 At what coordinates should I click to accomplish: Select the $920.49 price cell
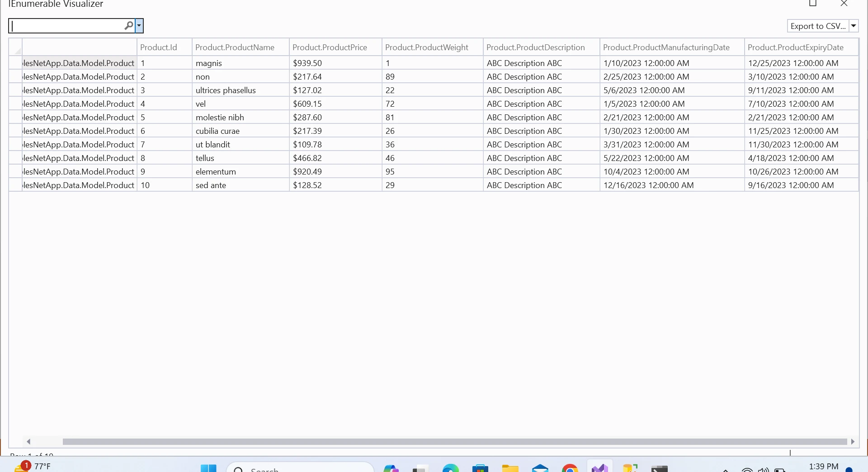pyautogui.click(x=335, y=171)
